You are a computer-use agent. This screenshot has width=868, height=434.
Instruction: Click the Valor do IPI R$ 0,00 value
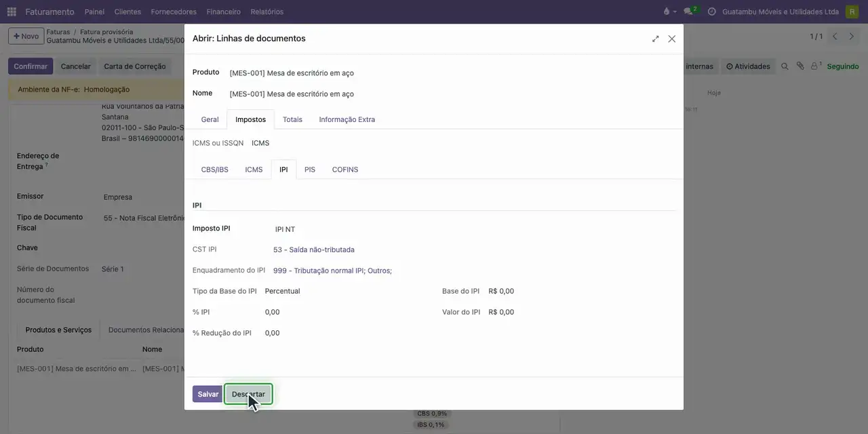501,312
